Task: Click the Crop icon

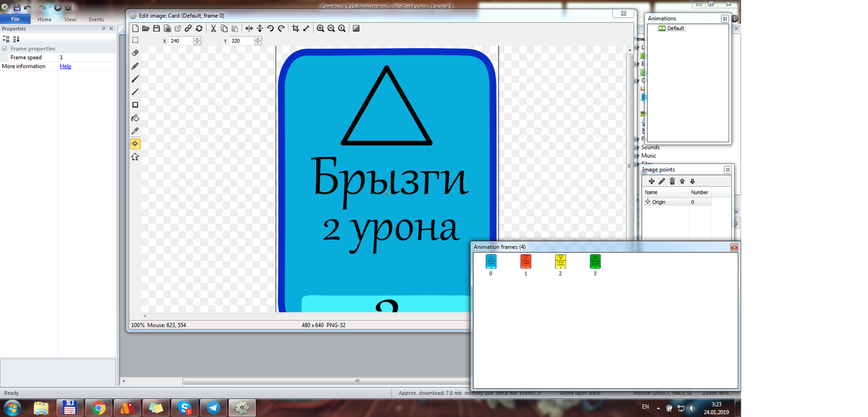Action: (296, 28)
